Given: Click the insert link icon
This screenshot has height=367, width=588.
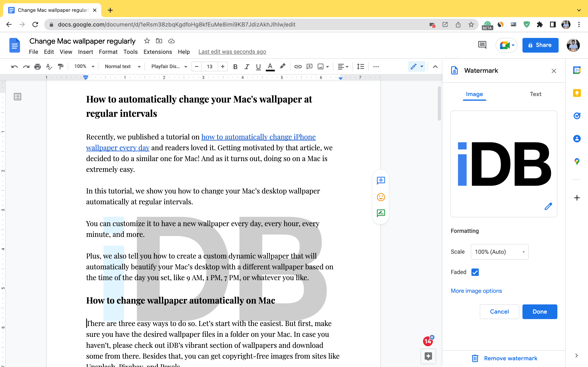Looking at the screenshot, I should coord(298,66).
